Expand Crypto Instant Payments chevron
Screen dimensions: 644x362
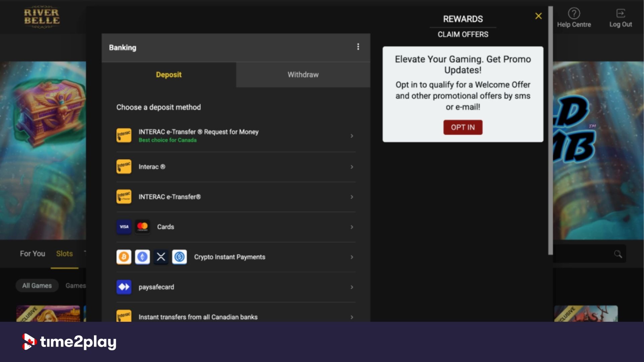[352, 257]
